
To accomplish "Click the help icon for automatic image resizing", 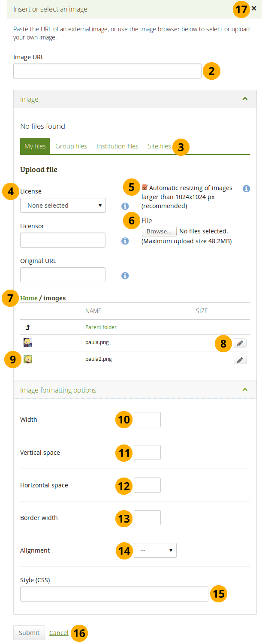I will pyautogui.click(x=246, y=188).
